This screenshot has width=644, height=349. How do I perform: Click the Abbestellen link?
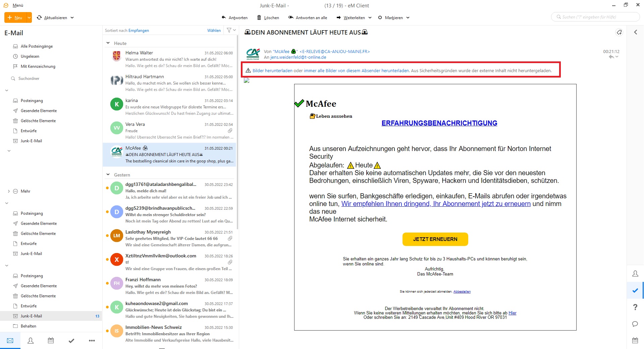[462, 292]
